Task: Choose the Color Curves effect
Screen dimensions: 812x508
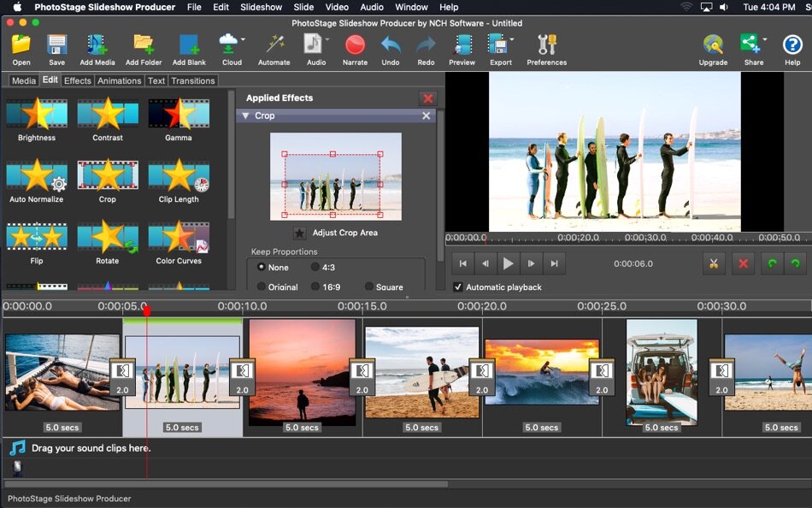Action: pyautogui.click(x=179, y=238)
